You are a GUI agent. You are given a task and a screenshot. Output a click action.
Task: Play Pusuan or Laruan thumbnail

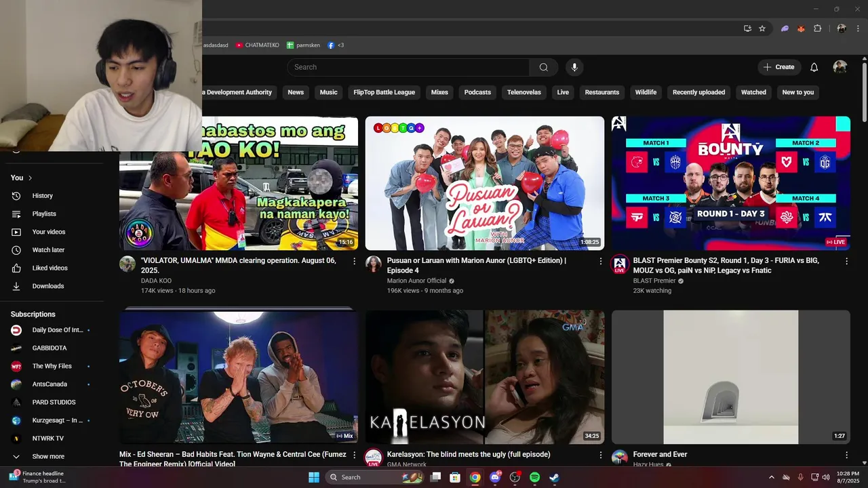485,183
